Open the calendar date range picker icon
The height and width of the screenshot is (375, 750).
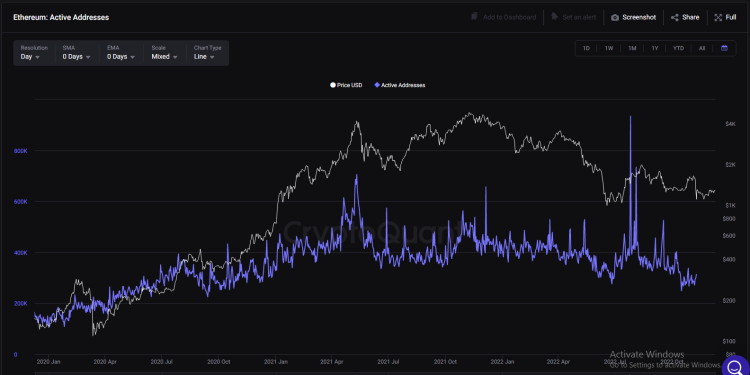724,48
